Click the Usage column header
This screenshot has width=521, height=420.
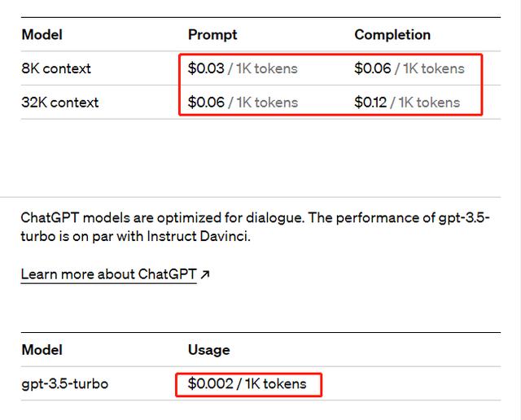(x=208, y=350)
